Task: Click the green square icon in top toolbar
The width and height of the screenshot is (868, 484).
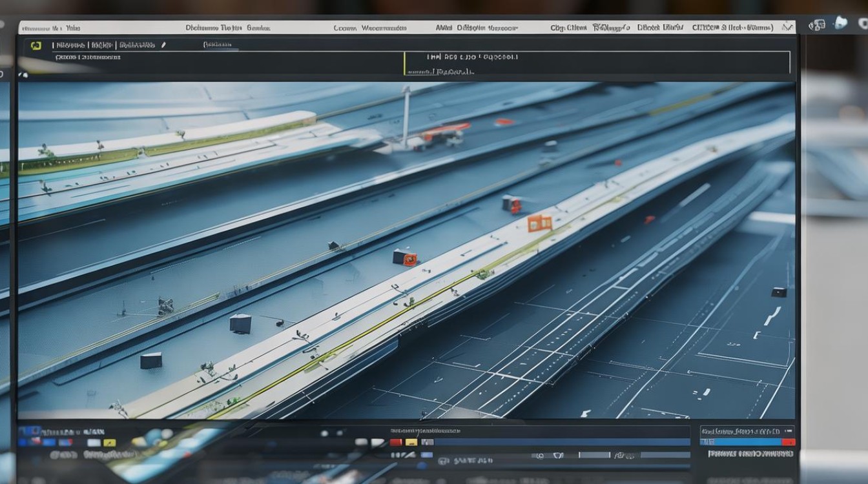Action: pyautogui.click(x=36, y=46)
